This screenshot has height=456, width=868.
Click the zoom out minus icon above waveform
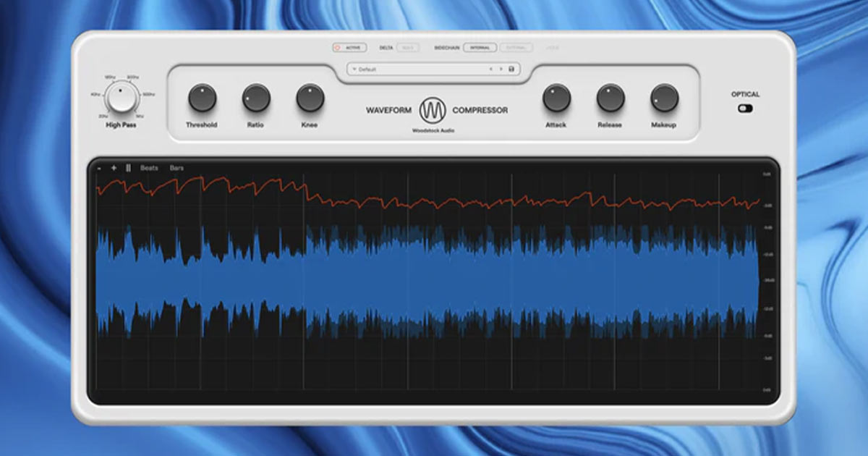pyautogui.click(x=100, y=167)
